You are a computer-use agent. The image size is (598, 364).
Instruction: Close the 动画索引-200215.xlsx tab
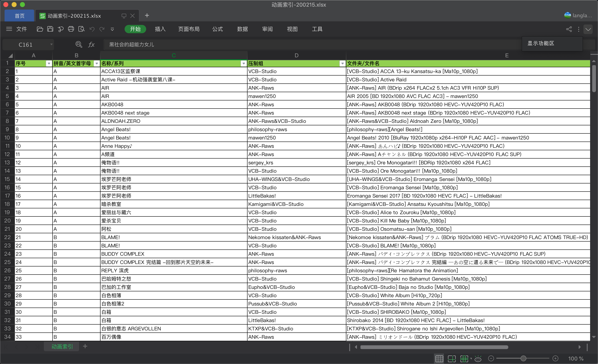132,16
